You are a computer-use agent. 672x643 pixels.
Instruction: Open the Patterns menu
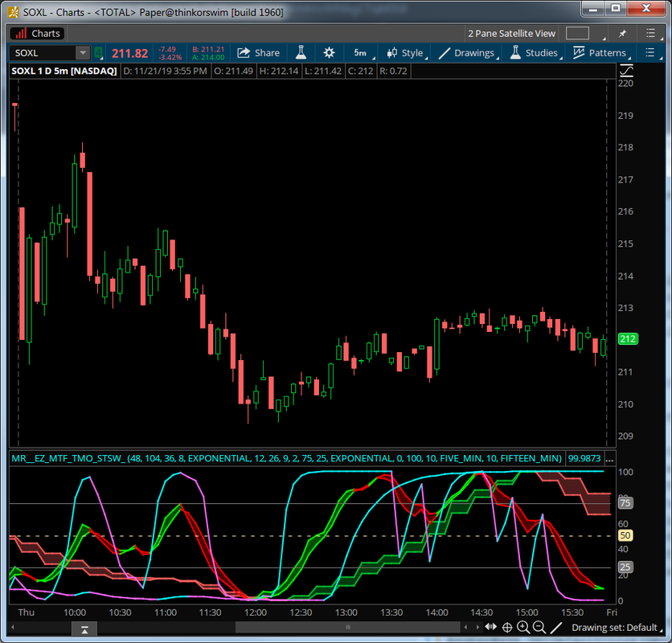[x=601, y=53]
